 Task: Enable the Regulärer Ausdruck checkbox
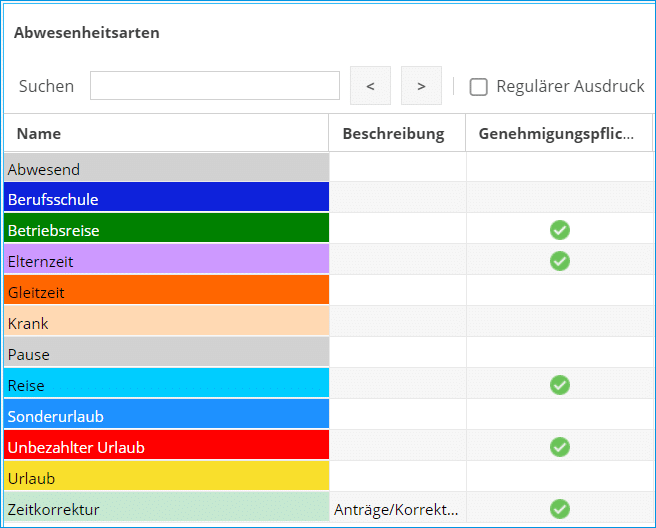(x=479, y=87)
